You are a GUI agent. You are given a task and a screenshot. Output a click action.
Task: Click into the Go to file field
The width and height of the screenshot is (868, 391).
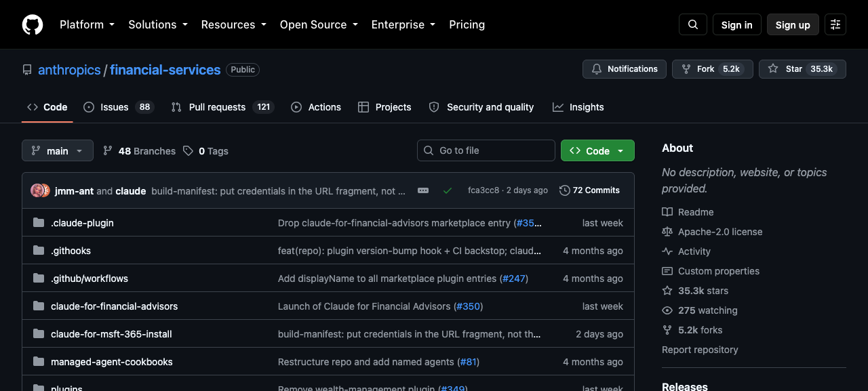(486, 150)
